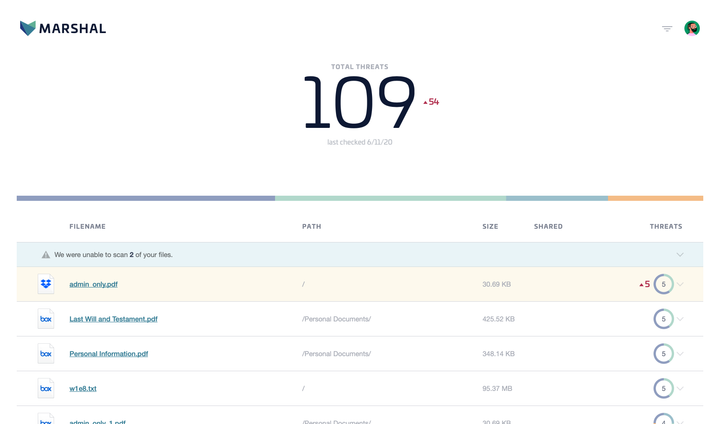Click the Marshal logo
This screenshot has height=424, width=720.
62,28
